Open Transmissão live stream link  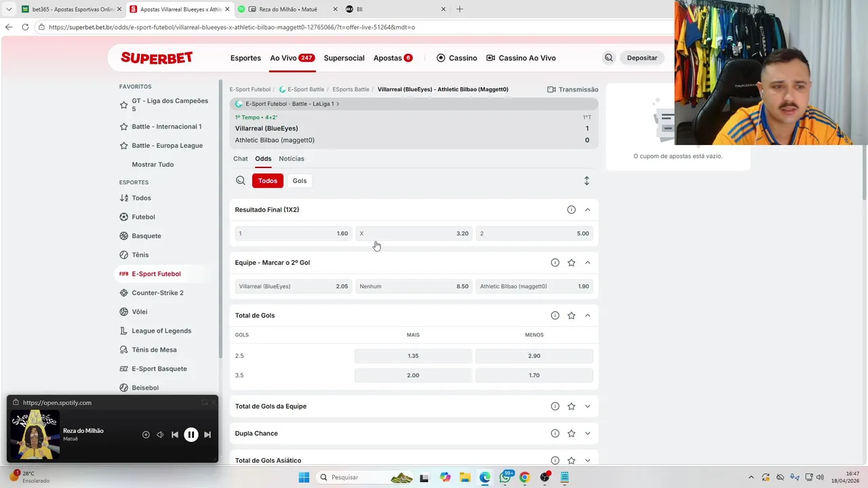[x=572, y=89]
